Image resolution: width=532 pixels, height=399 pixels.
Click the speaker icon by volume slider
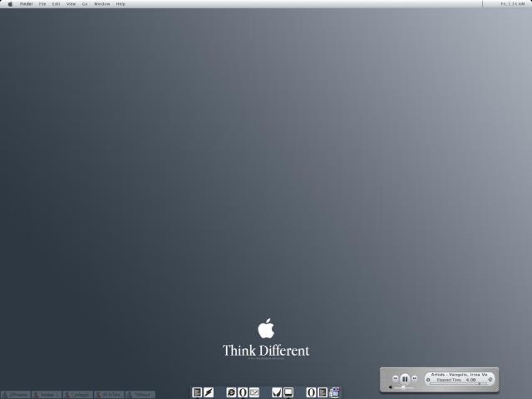(x=390, y=387)
